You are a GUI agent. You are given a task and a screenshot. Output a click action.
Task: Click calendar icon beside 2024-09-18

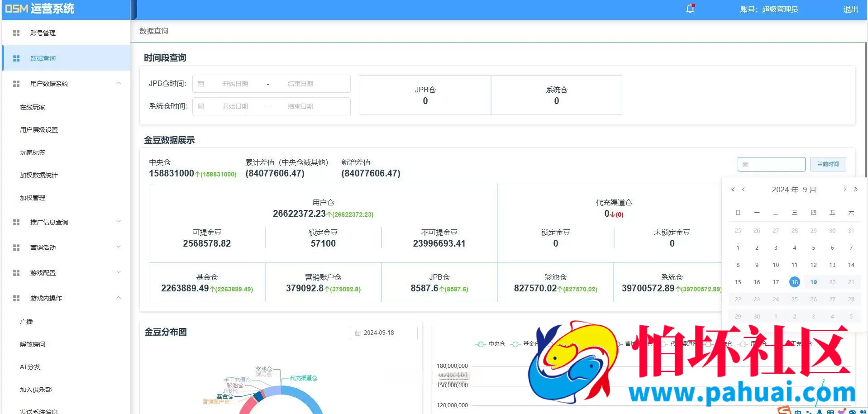[358, 333]
